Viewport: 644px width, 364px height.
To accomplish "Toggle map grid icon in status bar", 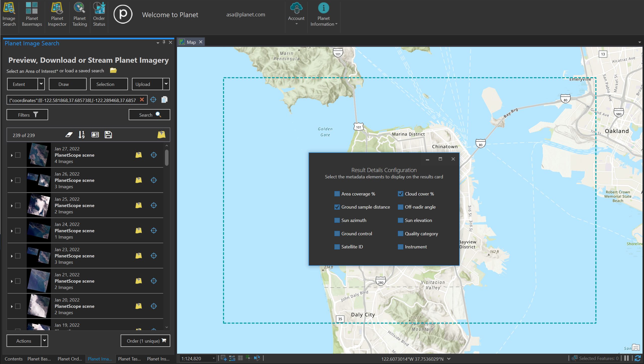I will (240, 358).
